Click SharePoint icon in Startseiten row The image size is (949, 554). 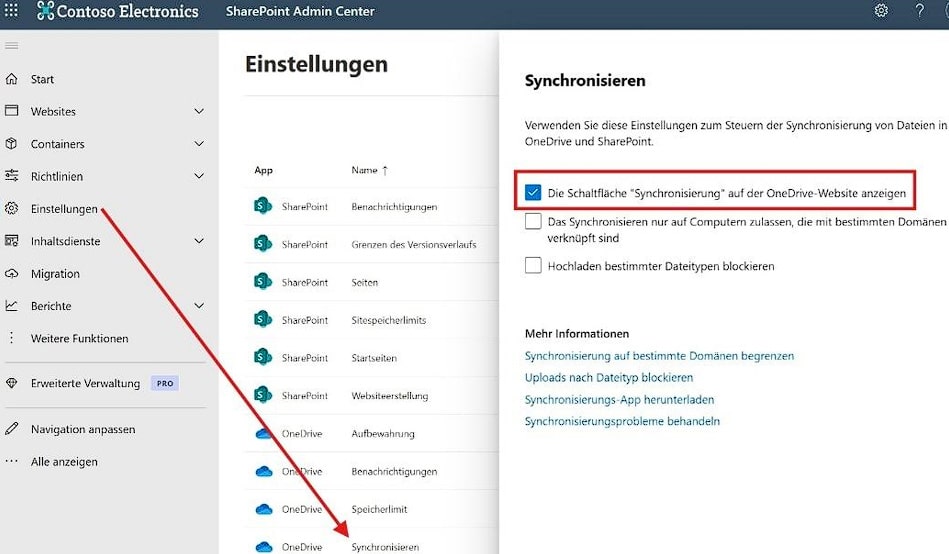[x=263, y=357]
